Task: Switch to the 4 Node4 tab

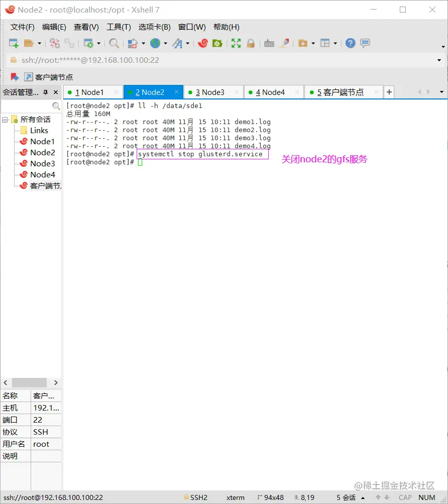Action: 274,92
